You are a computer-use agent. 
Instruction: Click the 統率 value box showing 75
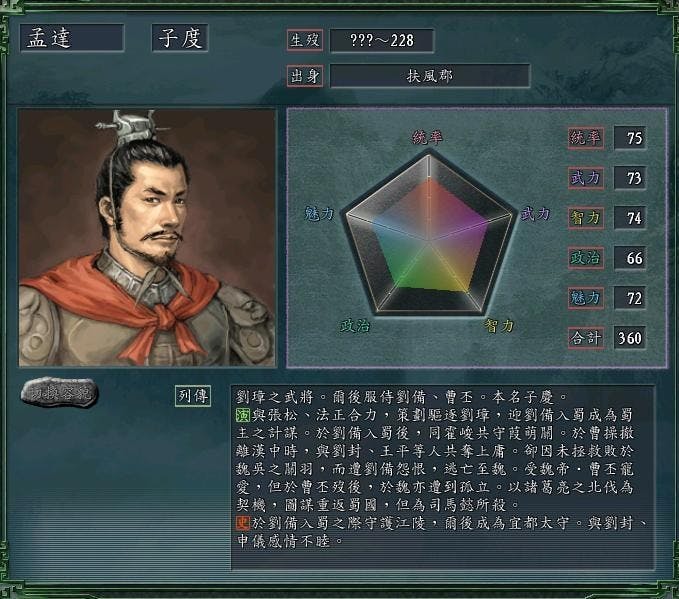tap(630, 138)
